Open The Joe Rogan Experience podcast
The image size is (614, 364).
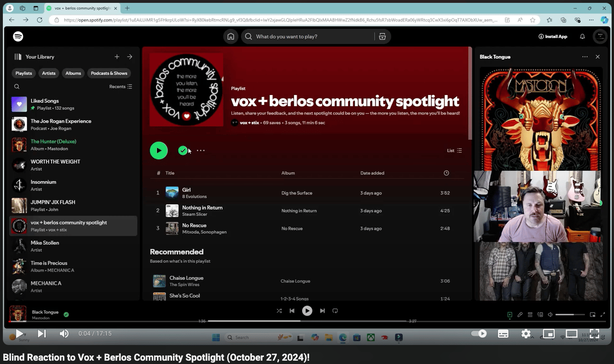pyautogui.click(x=73, y=125)
